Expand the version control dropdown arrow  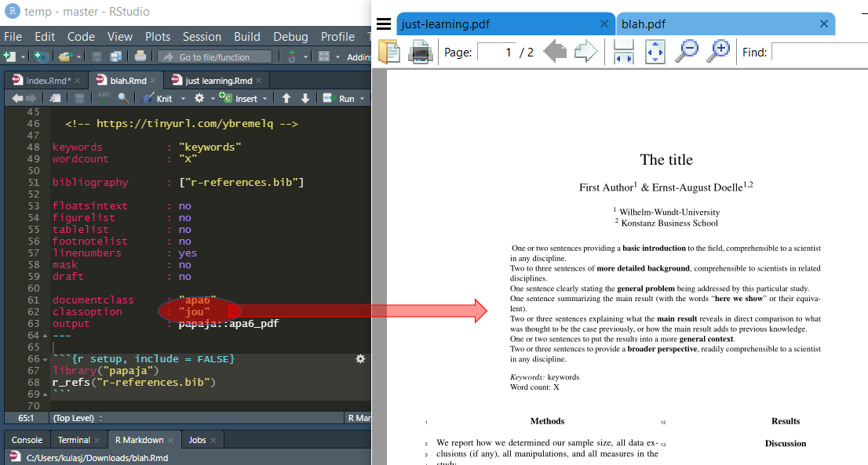(305, 57)
